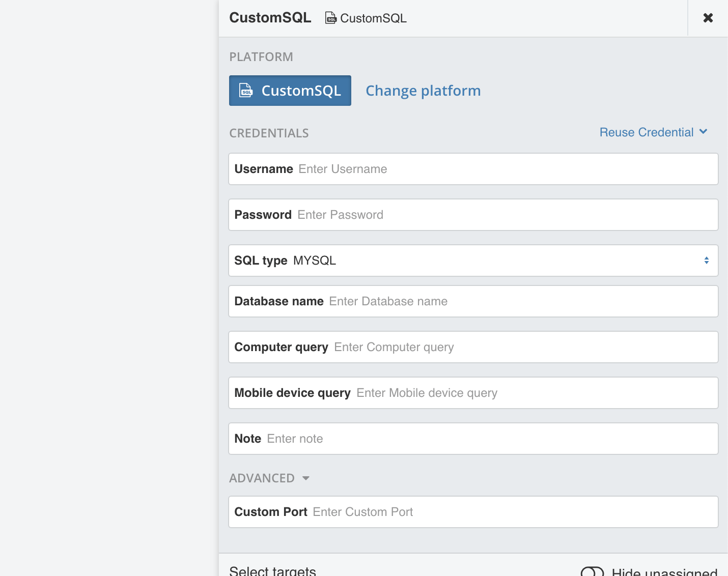Viewport: 728px width, 576px height.
Task: Focus the Custom Port input field
Action: 473,512
